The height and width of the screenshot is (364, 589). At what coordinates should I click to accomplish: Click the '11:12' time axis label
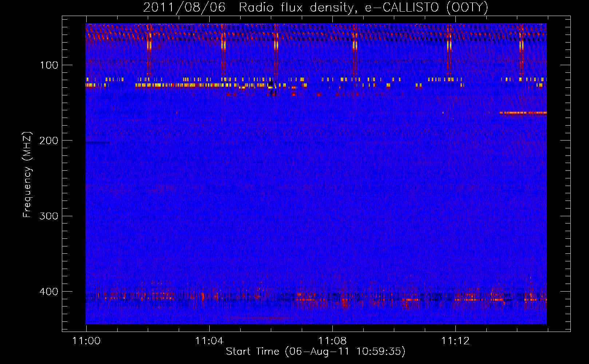(455, 341)
